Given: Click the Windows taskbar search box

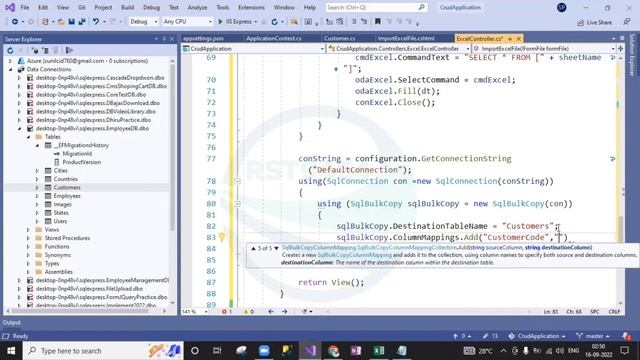Looking at the screenshot, I should coord(103,351).
